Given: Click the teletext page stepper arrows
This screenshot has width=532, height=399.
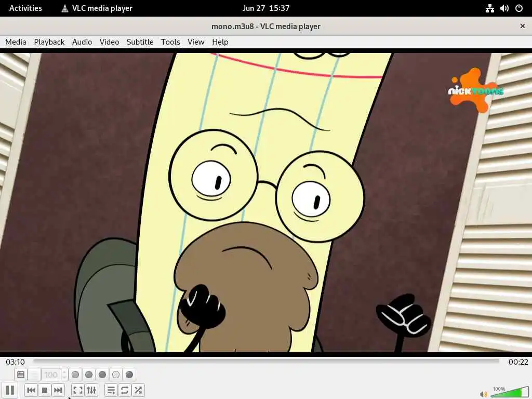Looking at the screenshot, I should click(x=64, y=375).
